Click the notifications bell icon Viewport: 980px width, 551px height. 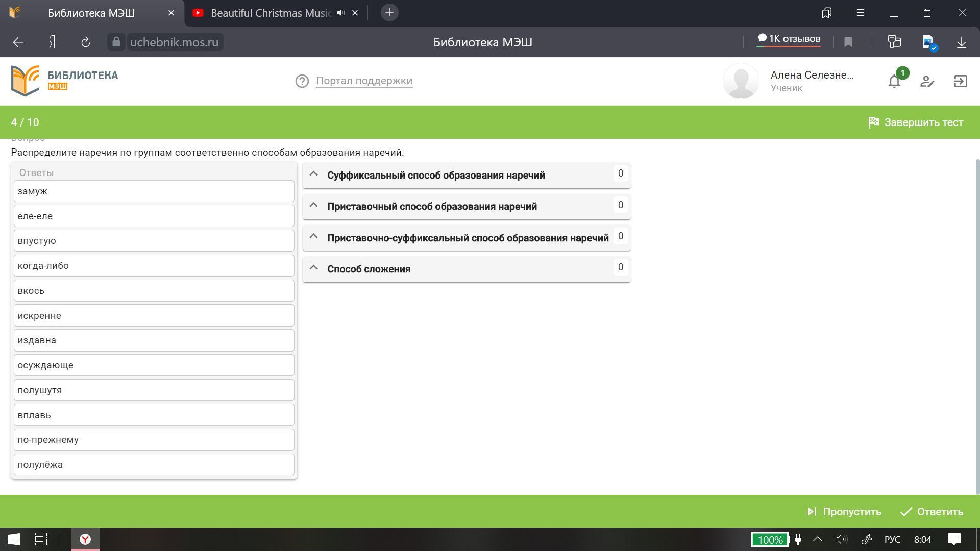pos(894,81)
